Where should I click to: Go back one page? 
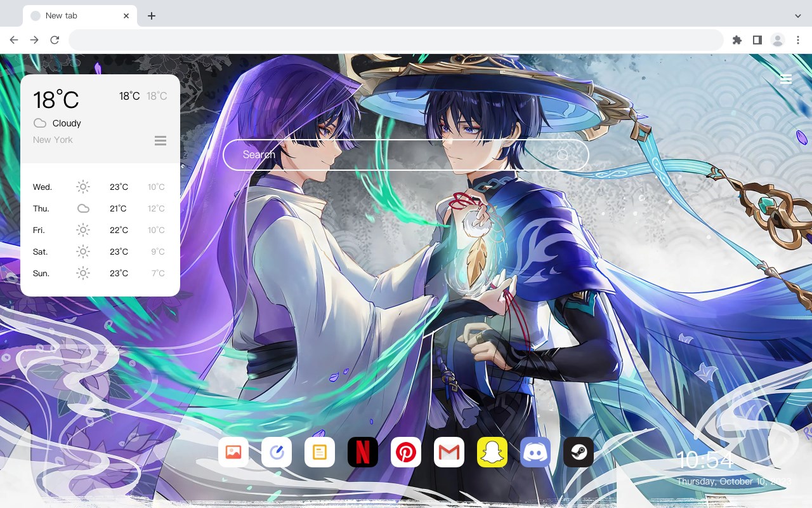pos(14,40)
